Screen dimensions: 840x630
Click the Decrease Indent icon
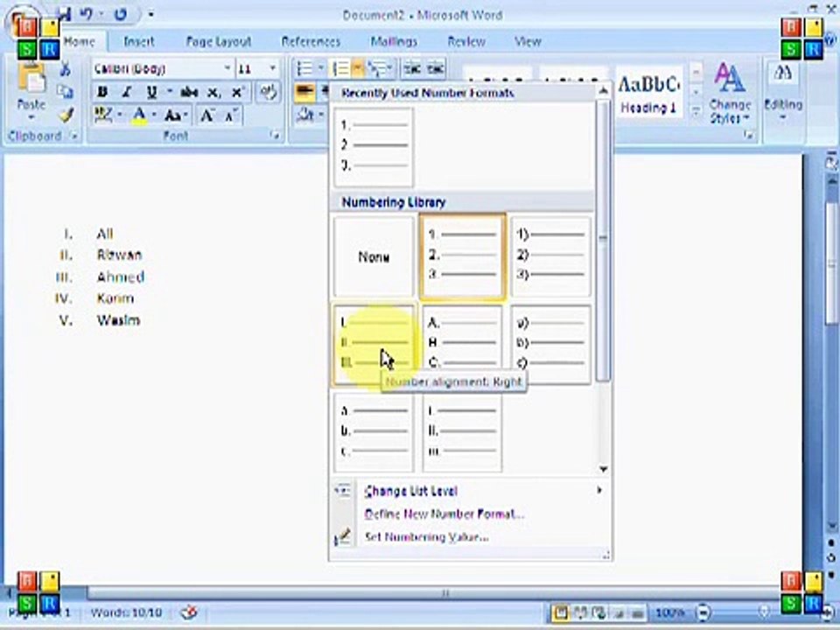tap(412, 68)
